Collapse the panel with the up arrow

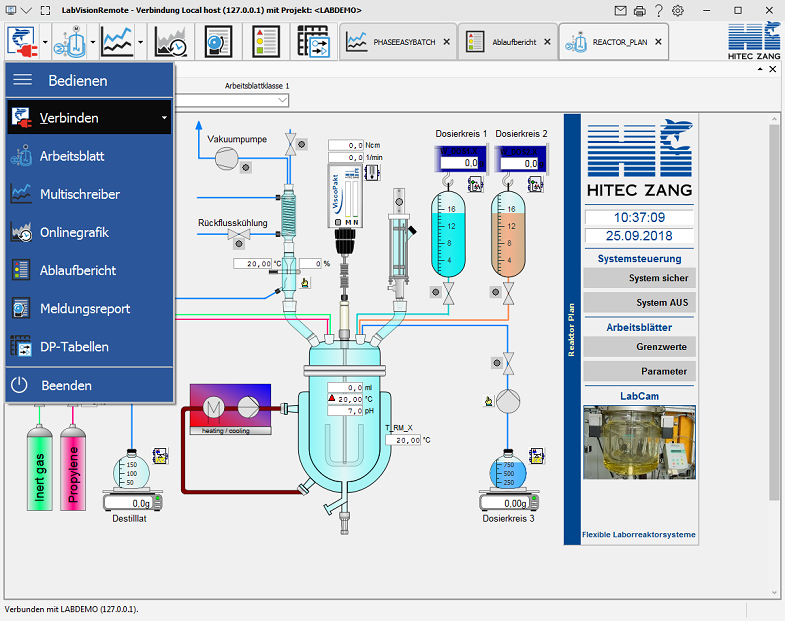(x=760, y=70)
